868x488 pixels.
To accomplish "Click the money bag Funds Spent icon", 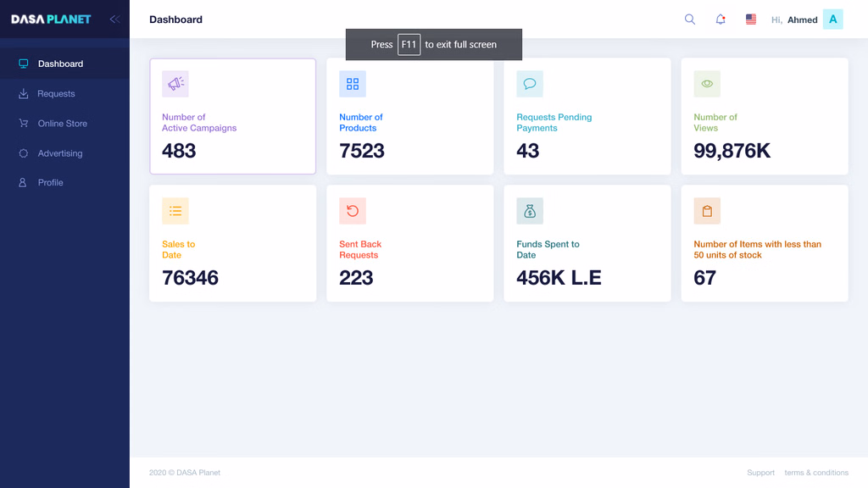I will pyautogui.click(x=530, y=211).
